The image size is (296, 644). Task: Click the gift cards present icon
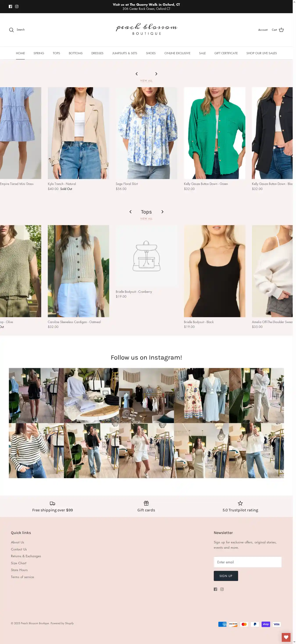(x=146, y=503)
